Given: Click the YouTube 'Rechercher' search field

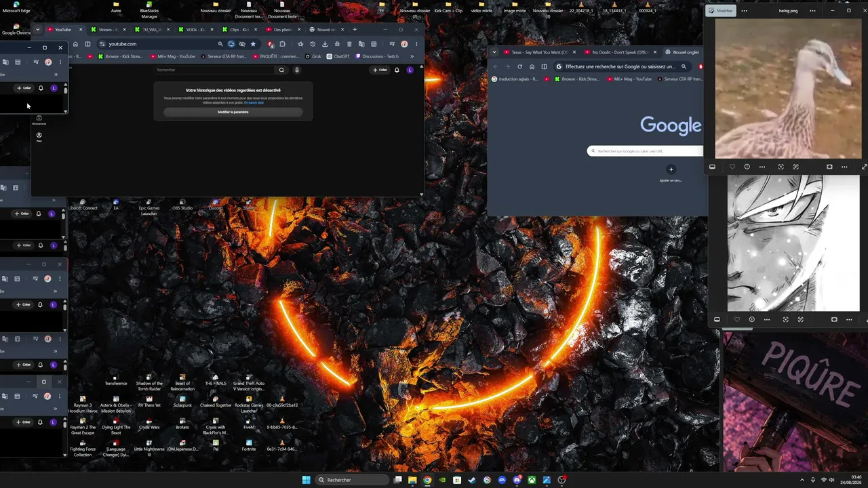Looking at the screenshot, I should [x=214, y=70].
